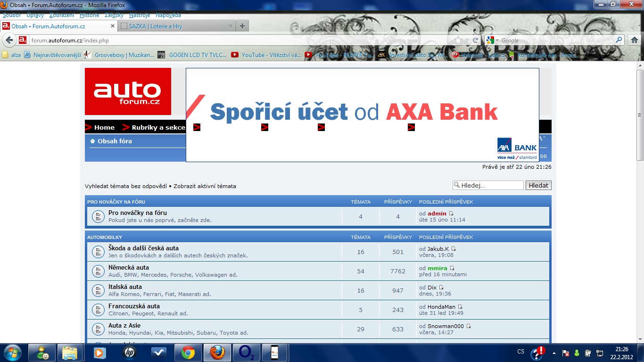Expand the URL bar history dropdown arrow

(x=467, y=41)
